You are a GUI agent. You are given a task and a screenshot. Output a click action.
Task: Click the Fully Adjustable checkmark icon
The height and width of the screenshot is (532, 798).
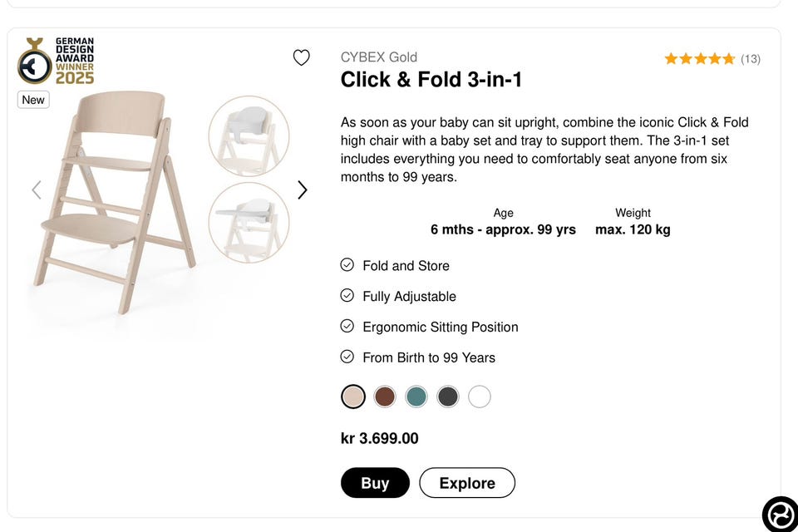347,296
